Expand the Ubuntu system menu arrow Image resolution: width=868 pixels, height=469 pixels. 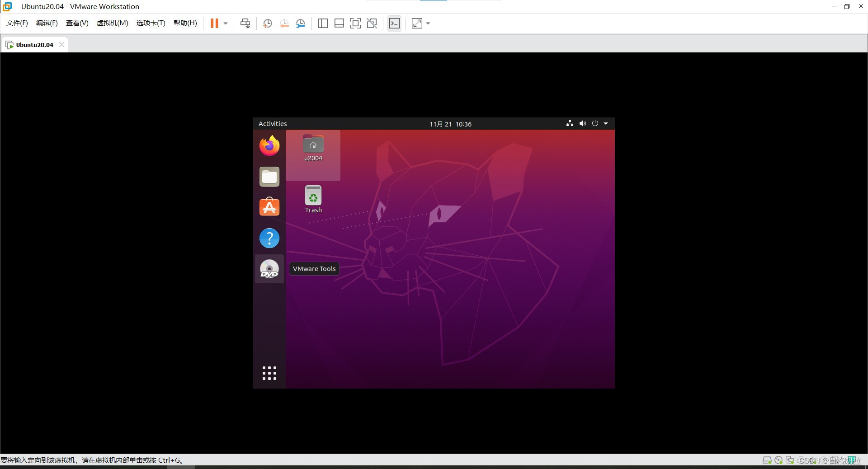point(606,124)
